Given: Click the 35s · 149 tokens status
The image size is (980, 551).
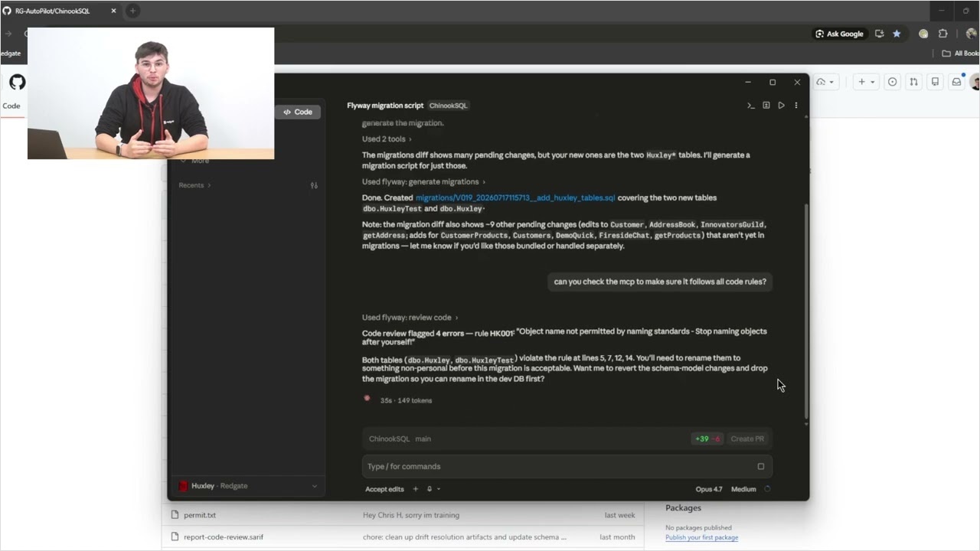Looking at the screenshot, I should tap(406, 400).
